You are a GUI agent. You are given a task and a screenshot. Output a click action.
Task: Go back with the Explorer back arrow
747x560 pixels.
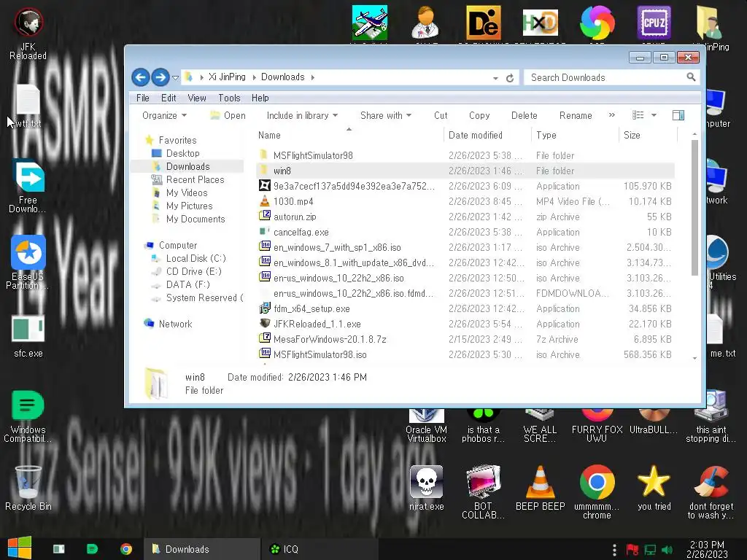[x=141, y=77]
